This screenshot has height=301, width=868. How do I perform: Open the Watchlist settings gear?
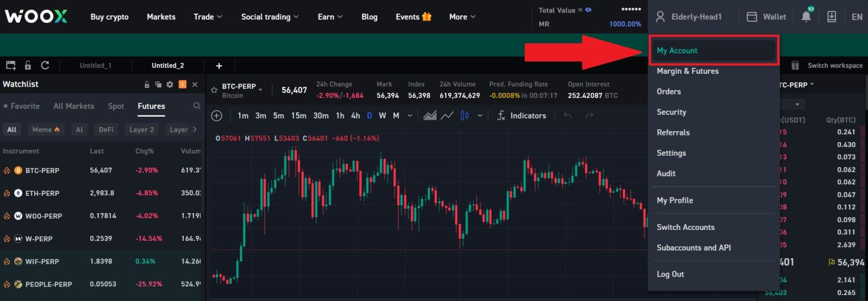[170, 85]
